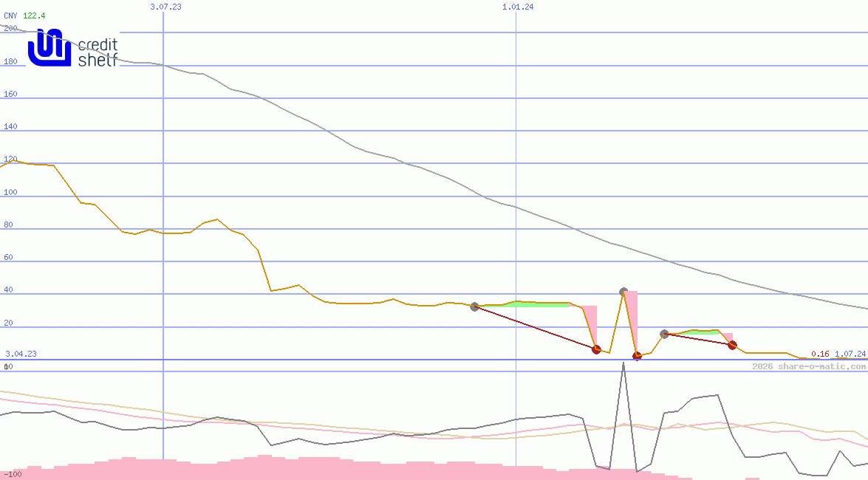
Task: Select the 3.07.23 date label
Action: point(165,7)
